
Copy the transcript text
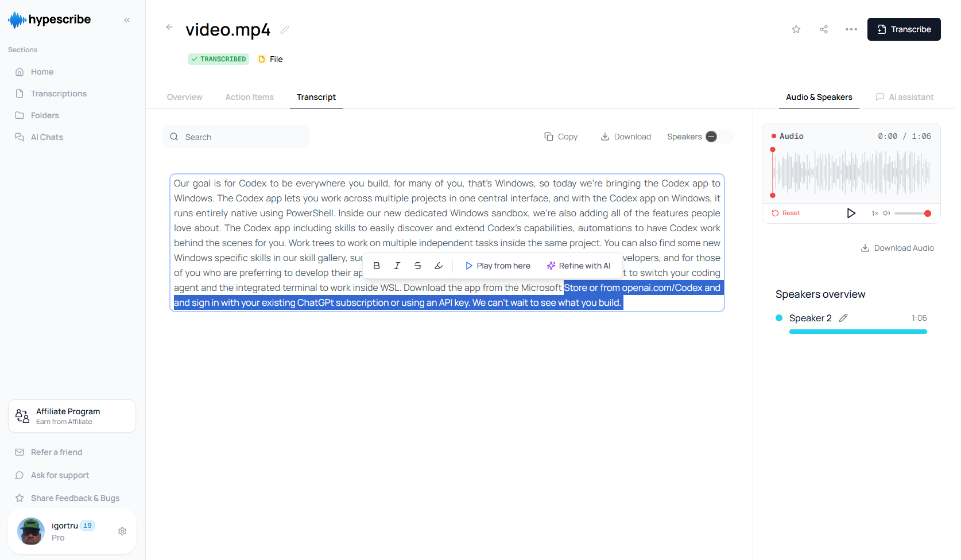pos(561,137)
